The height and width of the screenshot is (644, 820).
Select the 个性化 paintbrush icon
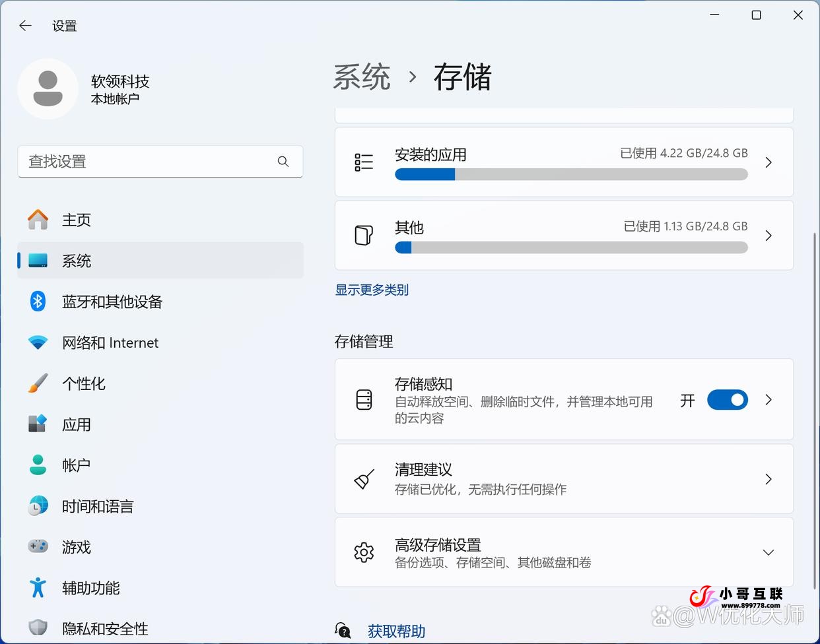38,383
